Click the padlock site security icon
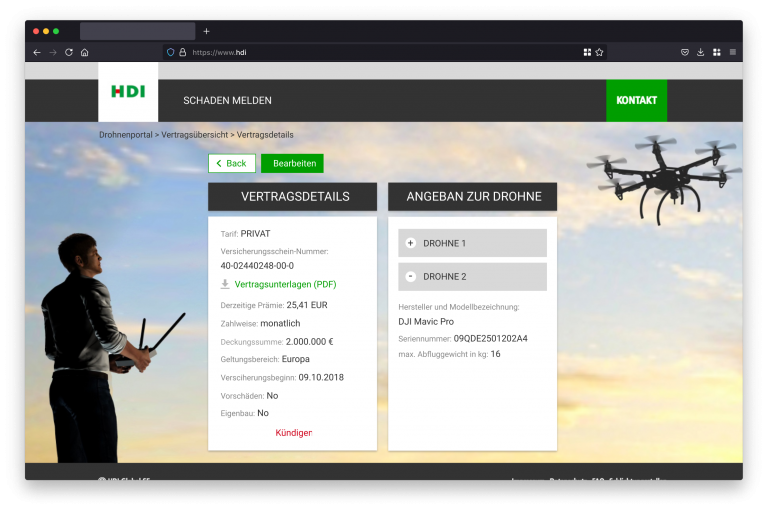 182,52
